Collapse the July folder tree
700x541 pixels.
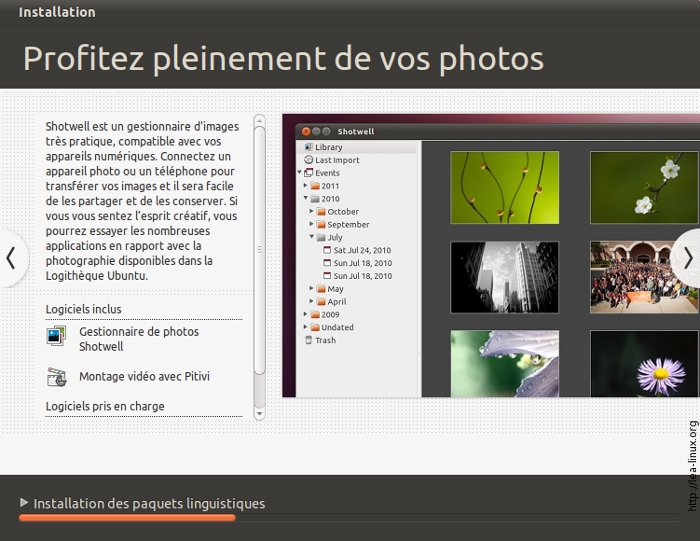click(x=312, y=238)
